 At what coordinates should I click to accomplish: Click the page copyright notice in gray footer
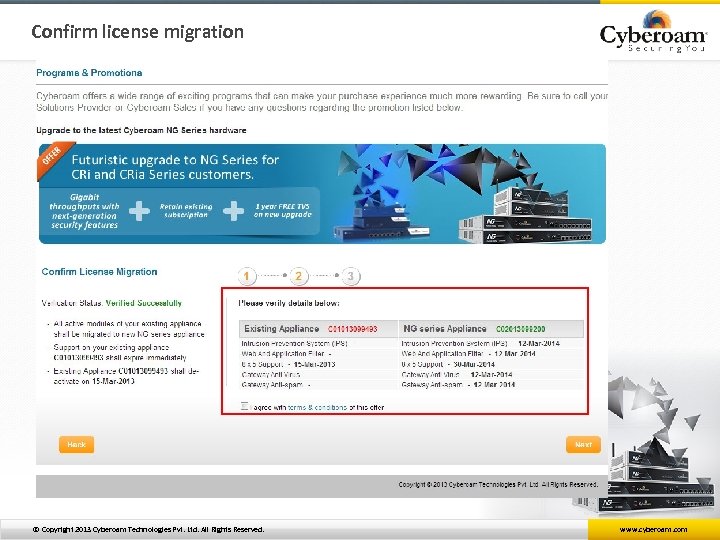[498, 484]
